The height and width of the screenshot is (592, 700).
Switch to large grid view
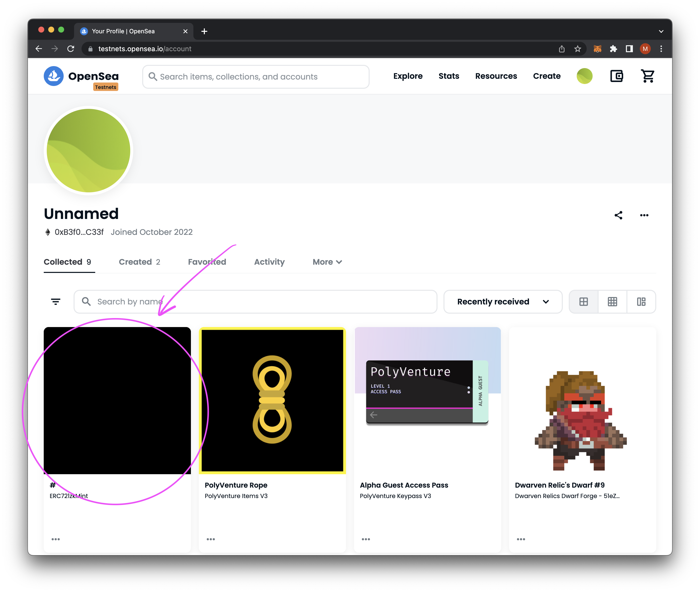[583, 302]
